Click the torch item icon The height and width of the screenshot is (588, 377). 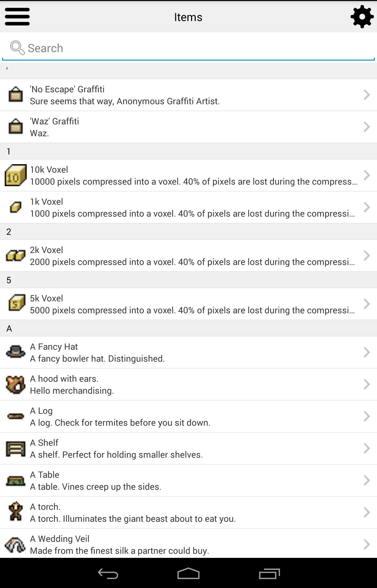(15, 512)
